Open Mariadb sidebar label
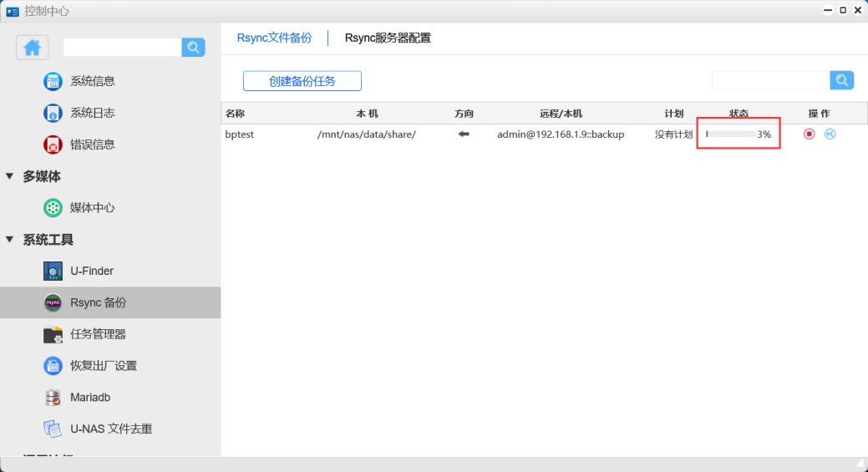The height and width of the screenshot is (472, 868). click(90, 398)
